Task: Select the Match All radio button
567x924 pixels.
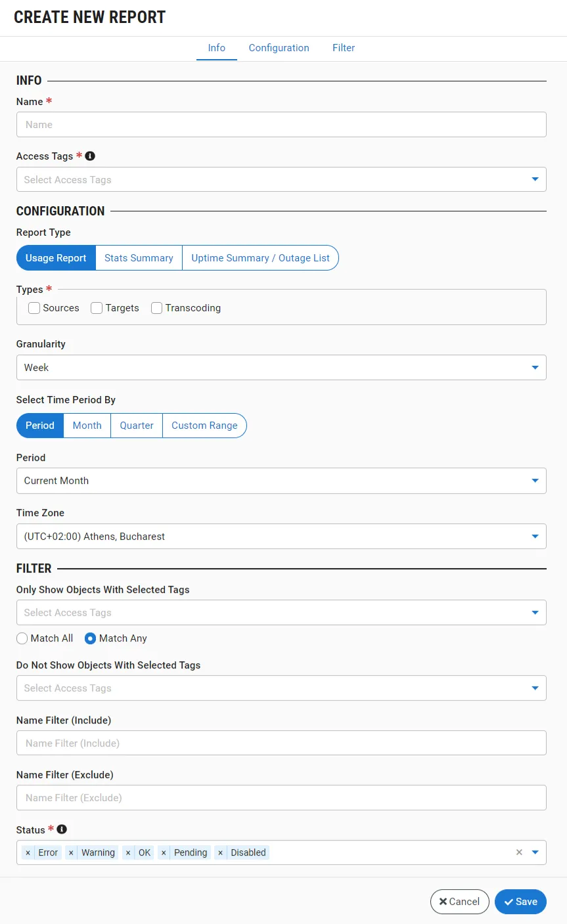Action: (x=22, y=638)
